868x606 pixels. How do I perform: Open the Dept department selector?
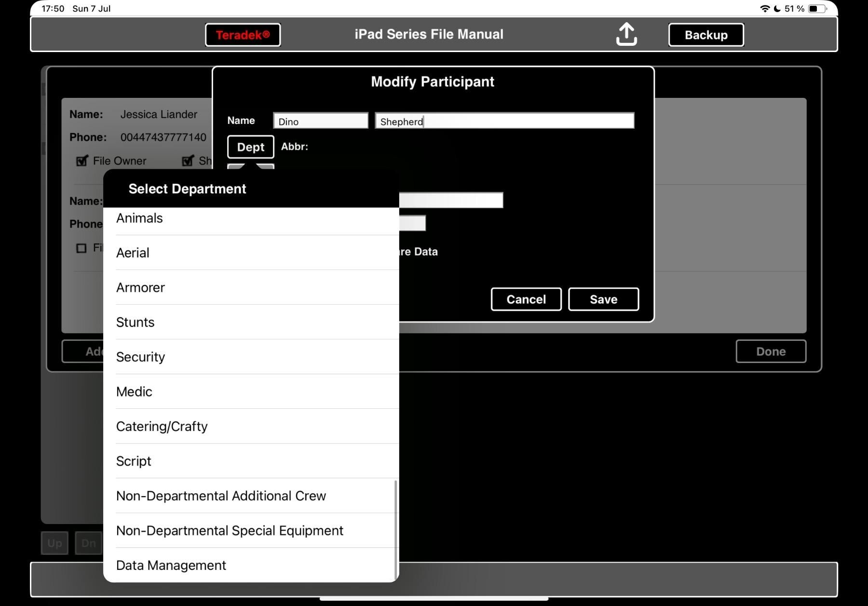[x=251, y=147]
